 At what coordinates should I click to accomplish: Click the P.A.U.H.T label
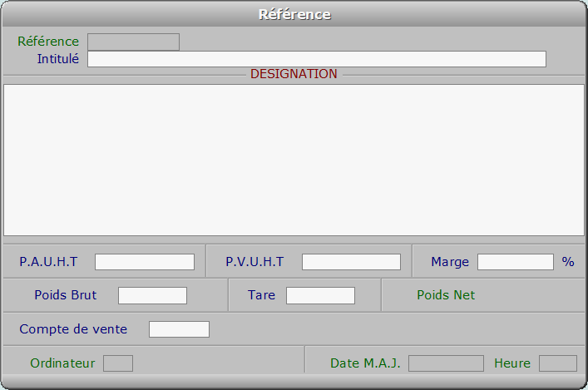(48, 262)
